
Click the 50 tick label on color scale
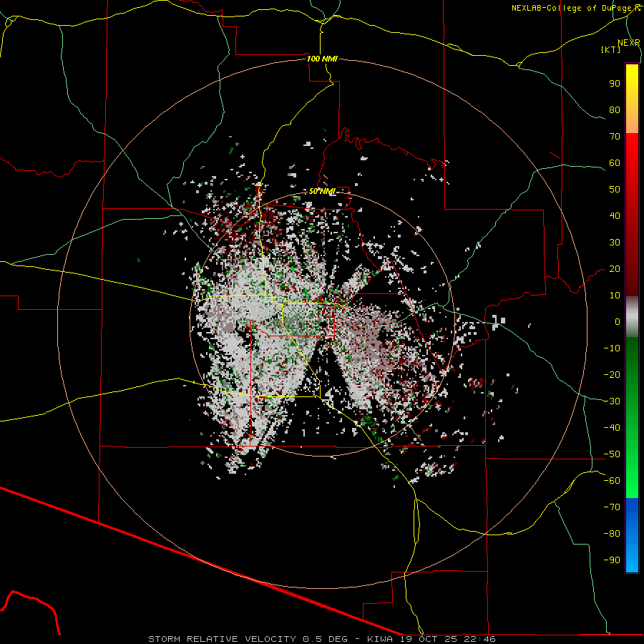pos(615,190)
